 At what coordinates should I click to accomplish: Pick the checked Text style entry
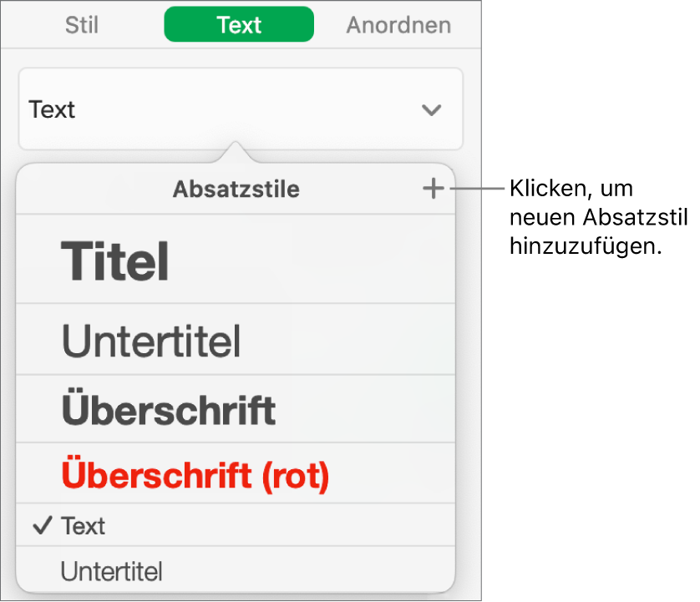(x=83, y=526)
